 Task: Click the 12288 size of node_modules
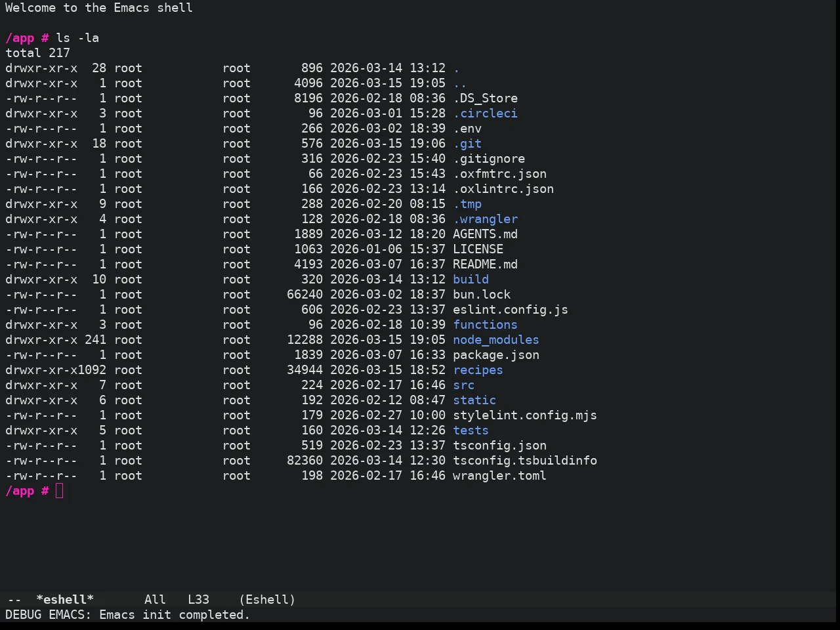click(x=304, y=340)
